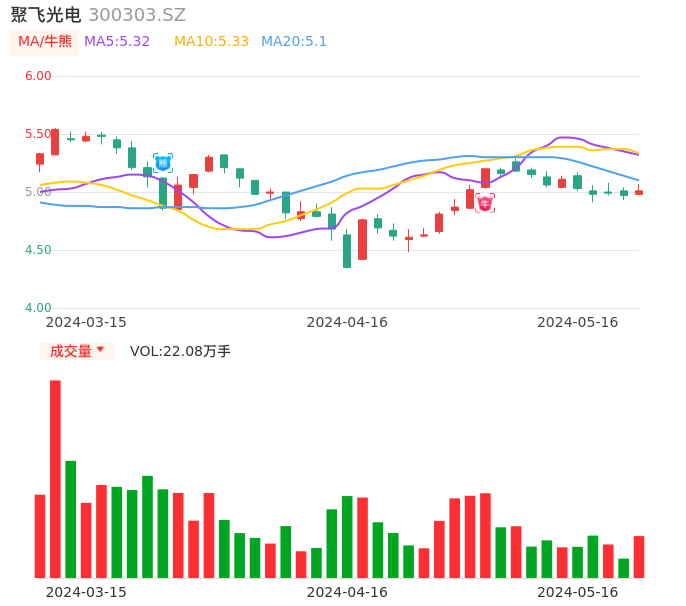The height and width of the screenshot is (606, 686).
Task: Click the MA10:5.33 yellow legend label
Action: [x=211, y=42]
